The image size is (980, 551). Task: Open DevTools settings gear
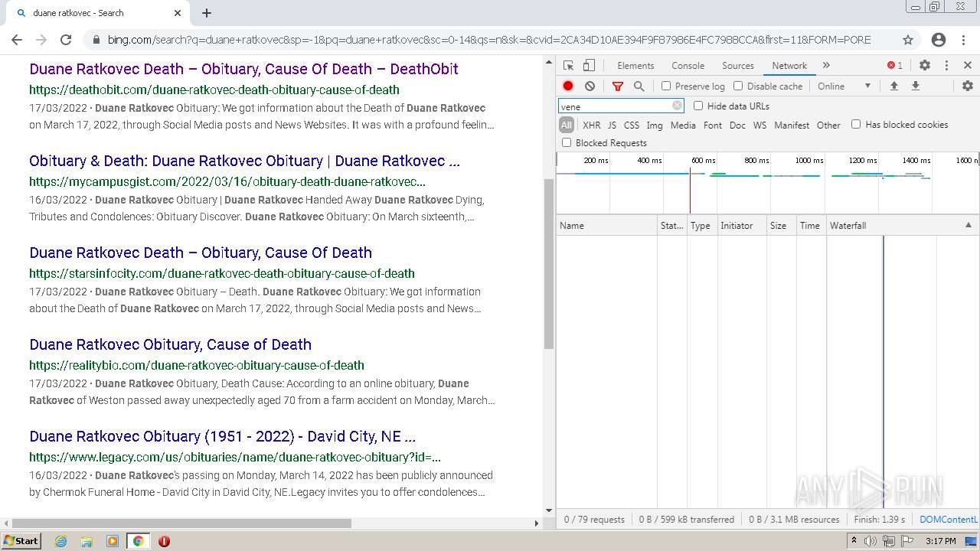[x=925, y=66]
